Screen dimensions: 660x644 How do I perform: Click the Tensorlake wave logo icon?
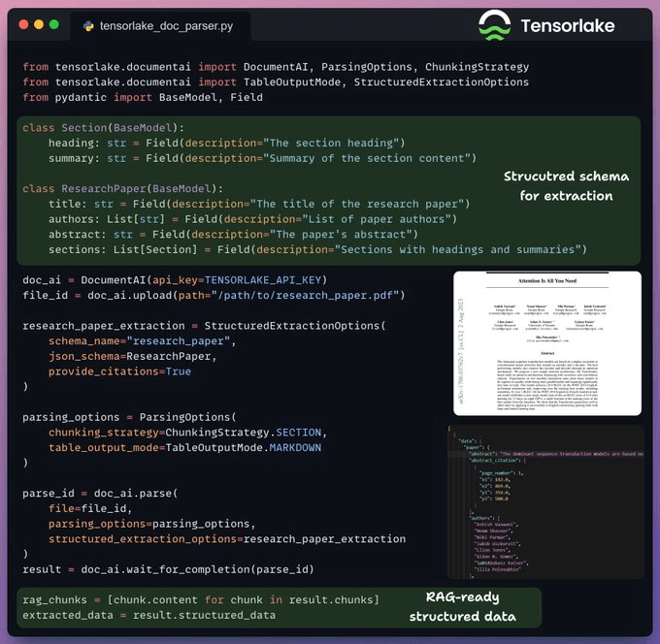(494, 25)
